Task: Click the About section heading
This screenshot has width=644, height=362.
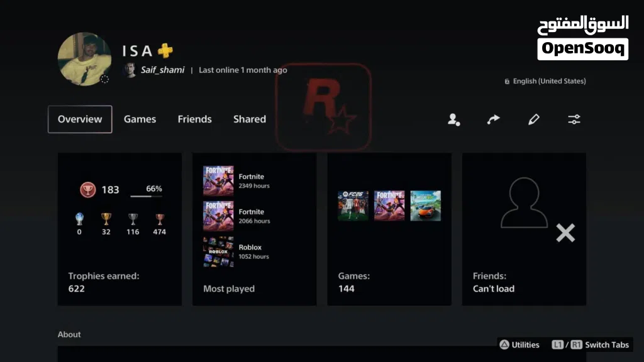Action: (69, 334)
